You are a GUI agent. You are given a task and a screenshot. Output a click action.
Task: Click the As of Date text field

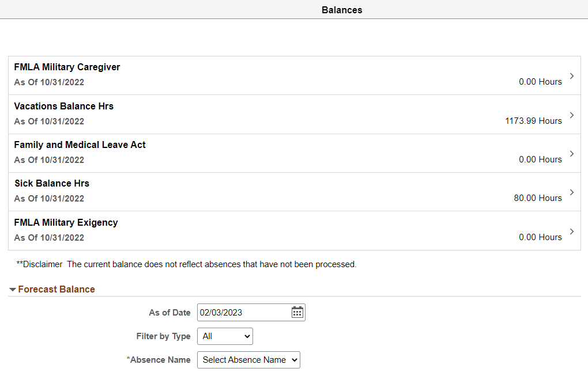243,313
